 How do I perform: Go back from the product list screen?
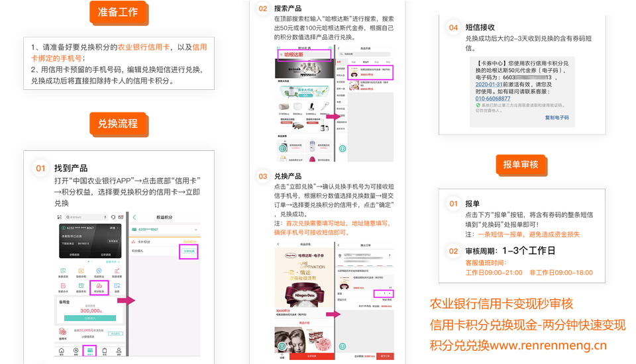coord(339,48)
